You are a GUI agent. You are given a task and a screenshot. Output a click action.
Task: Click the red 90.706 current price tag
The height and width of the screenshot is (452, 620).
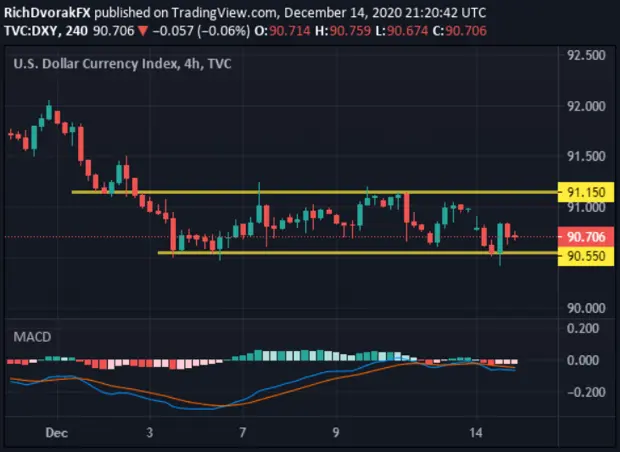(x=586, y=237)
